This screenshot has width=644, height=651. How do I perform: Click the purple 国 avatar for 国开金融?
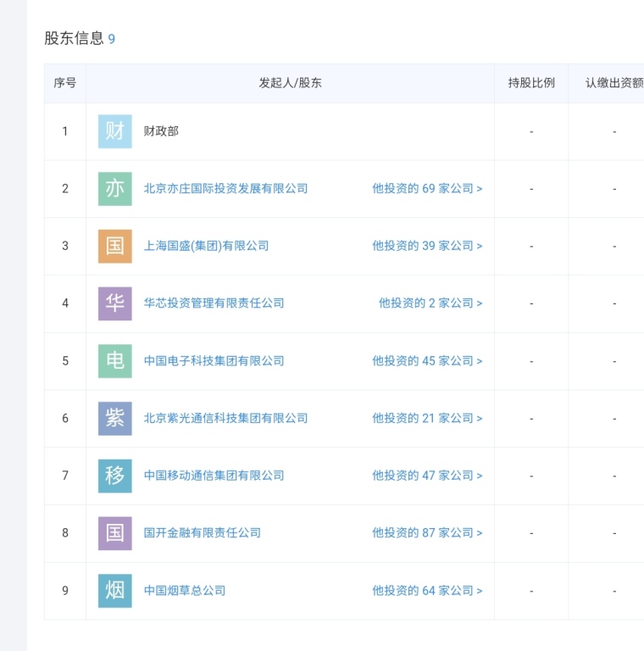coord(115,533)
